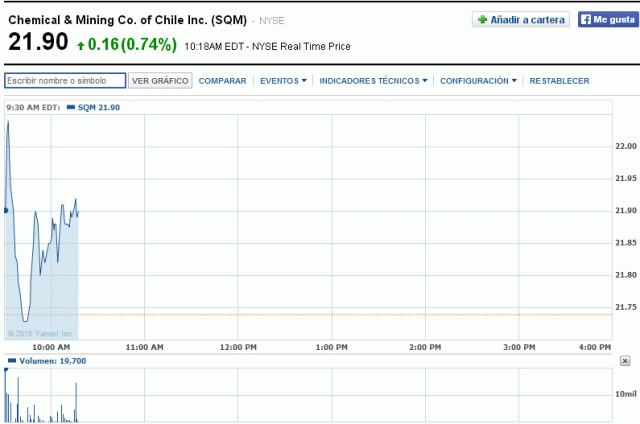This screenshot has height=424, width=640.
Task: Open the CONFIGURACIÓN dropdown menu
Action: (x=478, y=81)
